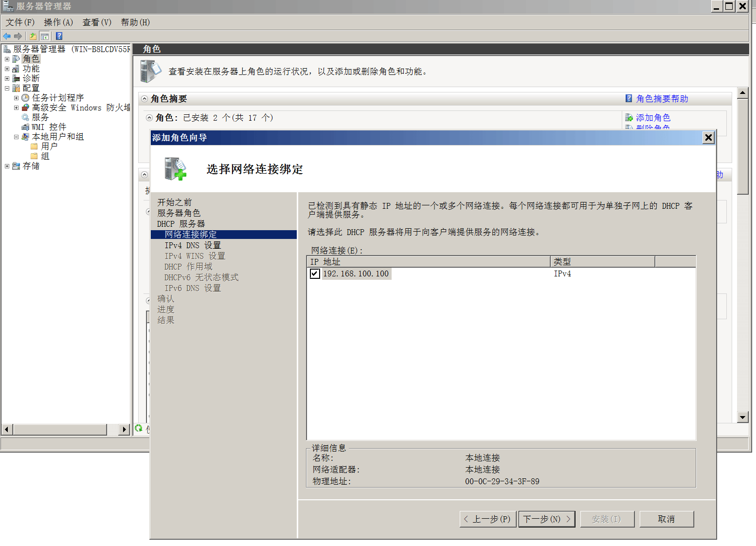This screenshot has height=546, width=756.
Task: Open the 查看(V) menu
Action: (x=97, y=22)
